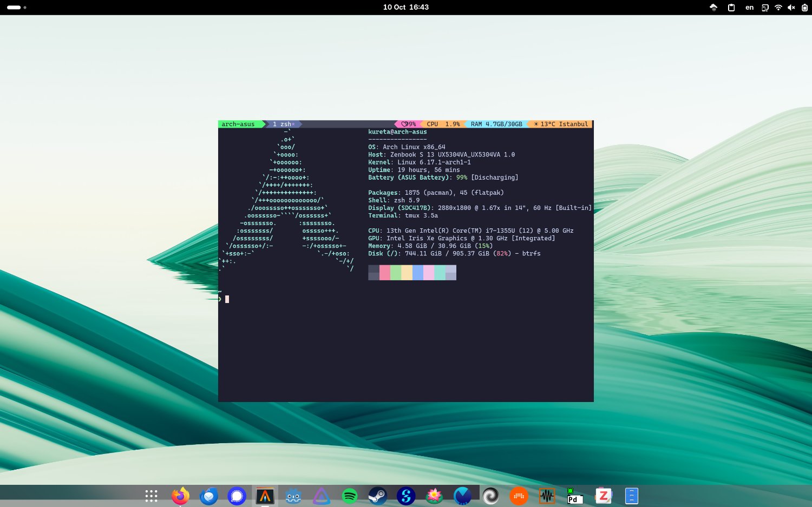The height and width of the screenshot is (507, 812).
Task: Switch the 'en' keyboard layout
Action: click(x=749, y=8)
